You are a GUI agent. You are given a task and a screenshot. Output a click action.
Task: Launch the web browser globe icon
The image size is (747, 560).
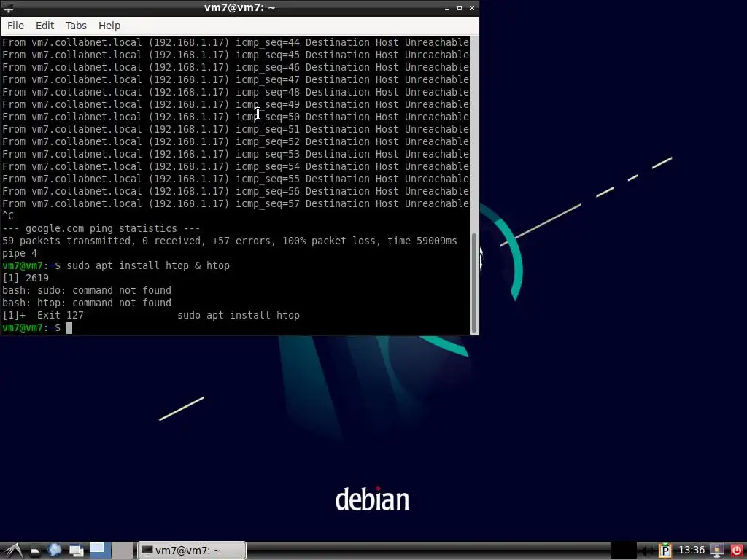(x=55, y=551)
